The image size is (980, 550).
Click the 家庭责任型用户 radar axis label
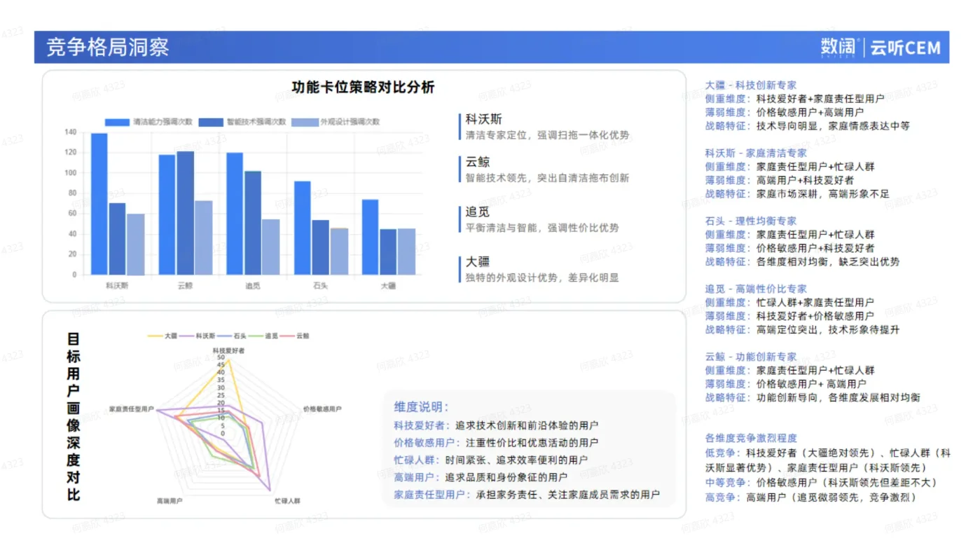[131, 408]
